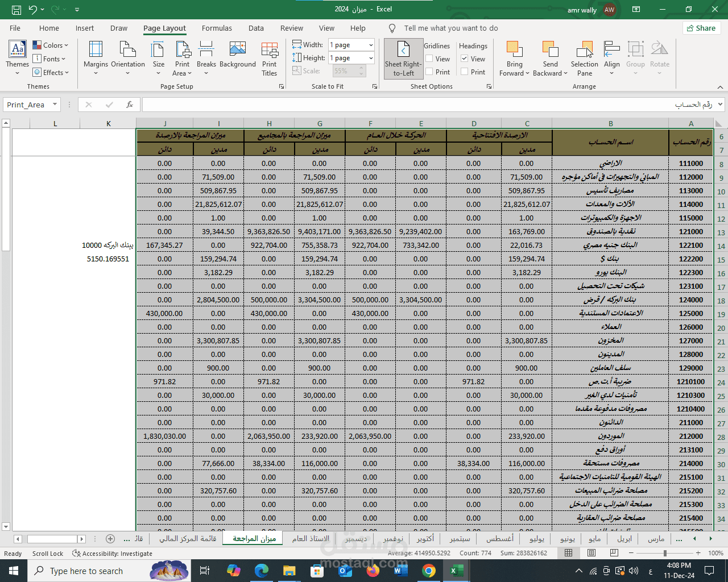Switch to Normal view in status bar
Image resolution: width=728 pixels, height=582 pixels.
[x=568, y=553]
